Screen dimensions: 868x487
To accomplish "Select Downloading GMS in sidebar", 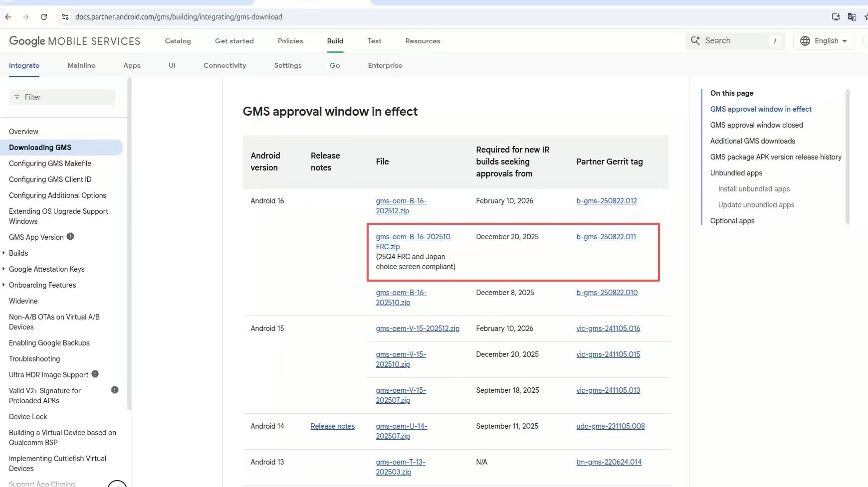I will pos(61,148).
